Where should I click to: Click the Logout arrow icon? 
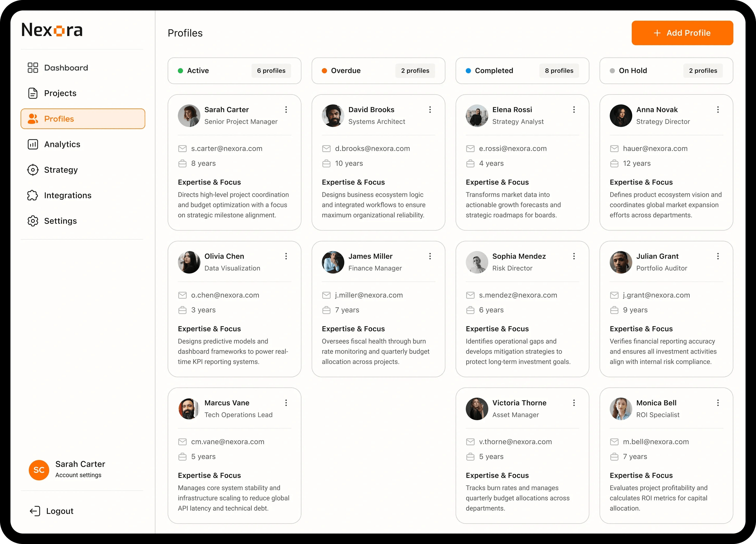point(35,511)
